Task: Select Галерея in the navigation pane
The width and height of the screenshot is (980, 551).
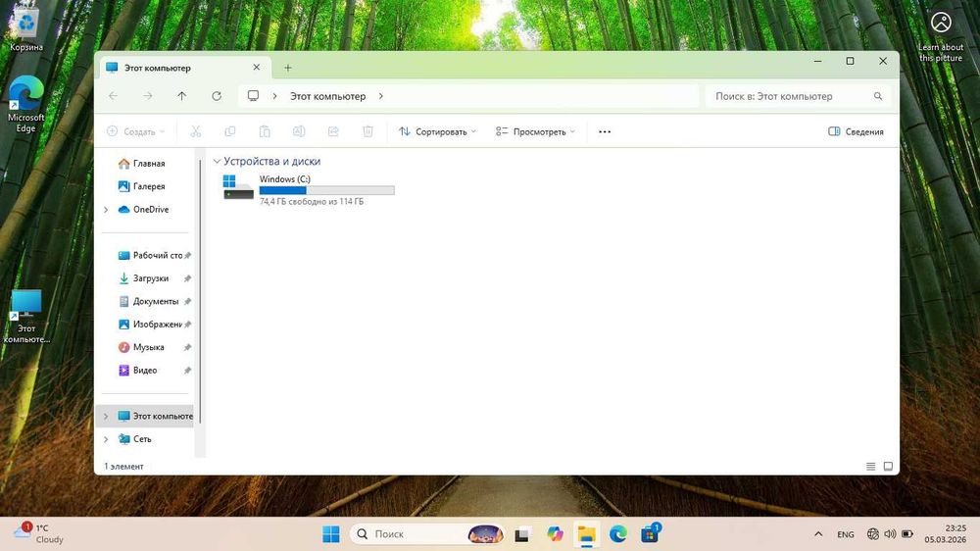Action: click(x=149, y=186)
